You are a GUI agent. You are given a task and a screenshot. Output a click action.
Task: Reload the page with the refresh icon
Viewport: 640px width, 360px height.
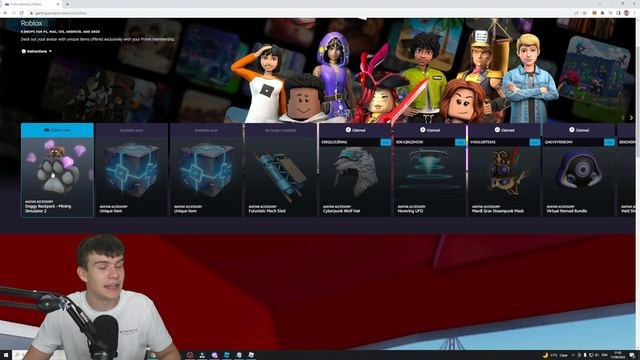click(21, 13)
